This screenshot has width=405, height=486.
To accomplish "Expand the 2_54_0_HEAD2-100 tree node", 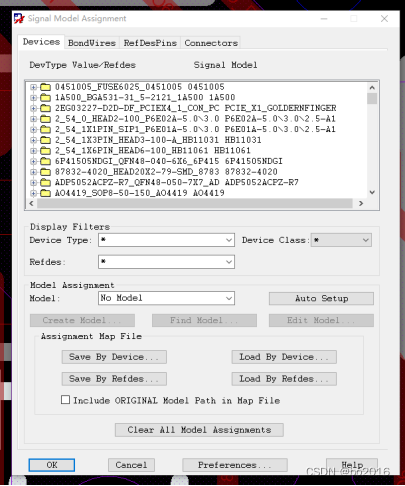I will click(x=33, y=119).
